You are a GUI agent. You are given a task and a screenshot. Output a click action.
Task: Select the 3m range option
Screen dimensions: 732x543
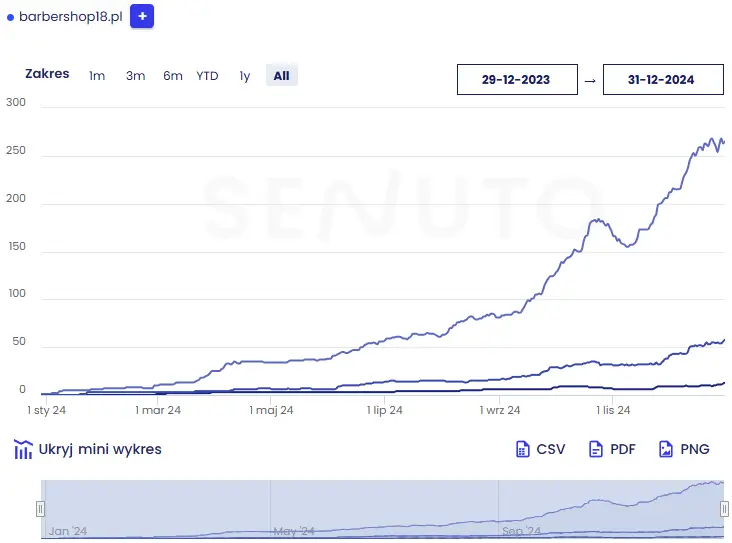click(135, 76)
